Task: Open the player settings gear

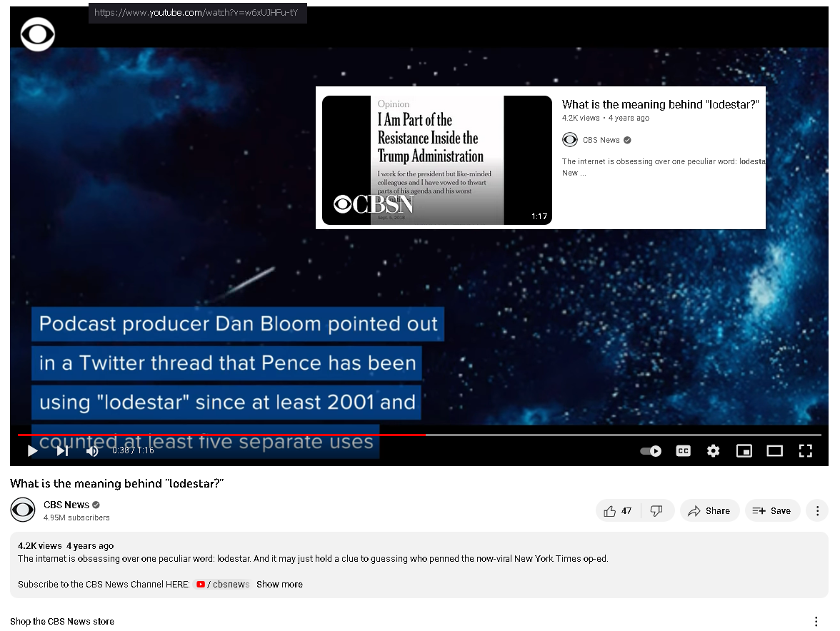Action: pyautogui.click(x=713, y=451)
